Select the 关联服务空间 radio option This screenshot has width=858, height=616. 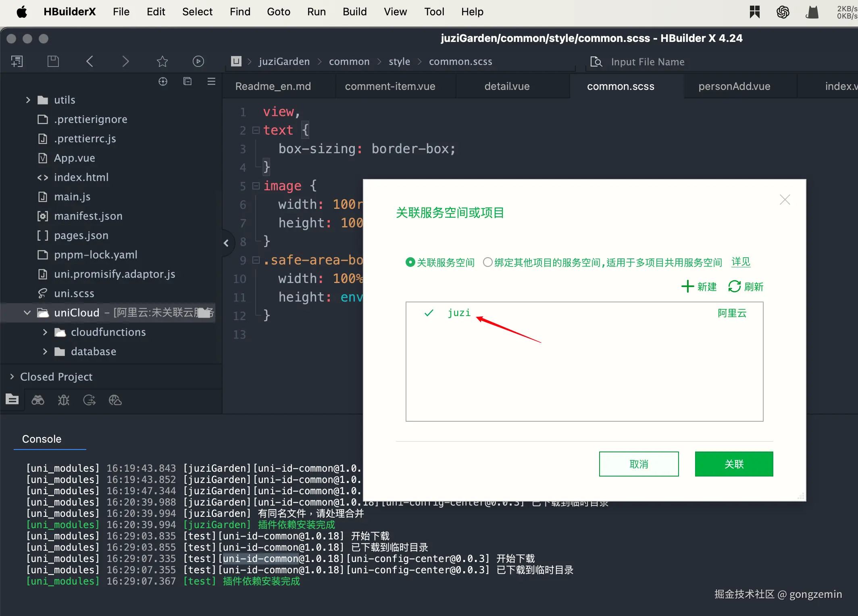pos(410,262)
